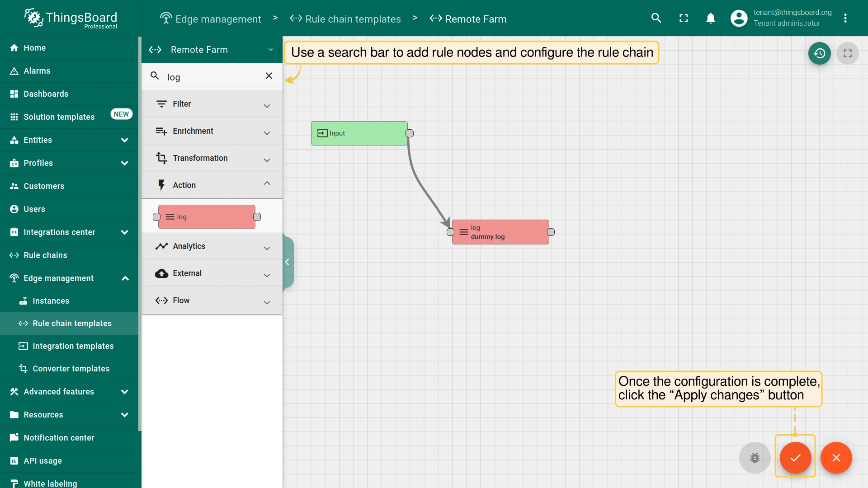
Task: Collapse the rule node library panel
Action: tap(288, 262)
